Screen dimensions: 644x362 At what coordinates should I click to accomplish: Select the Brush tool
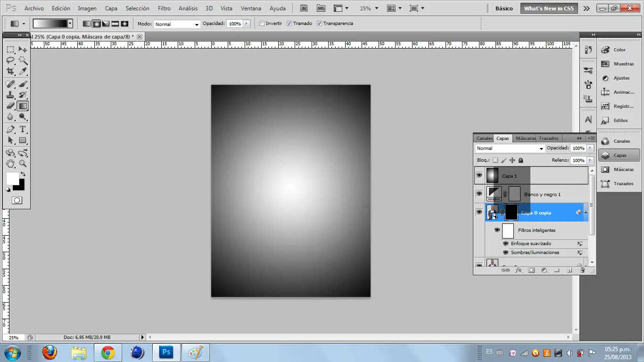[23, 84]
